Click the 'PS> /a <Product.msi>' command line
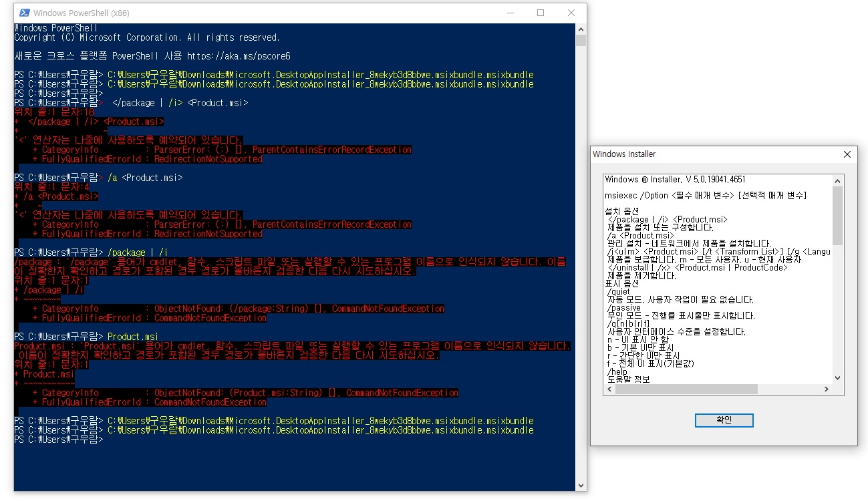Viewport: 868px width, 501px height. [x=98, y=178]
